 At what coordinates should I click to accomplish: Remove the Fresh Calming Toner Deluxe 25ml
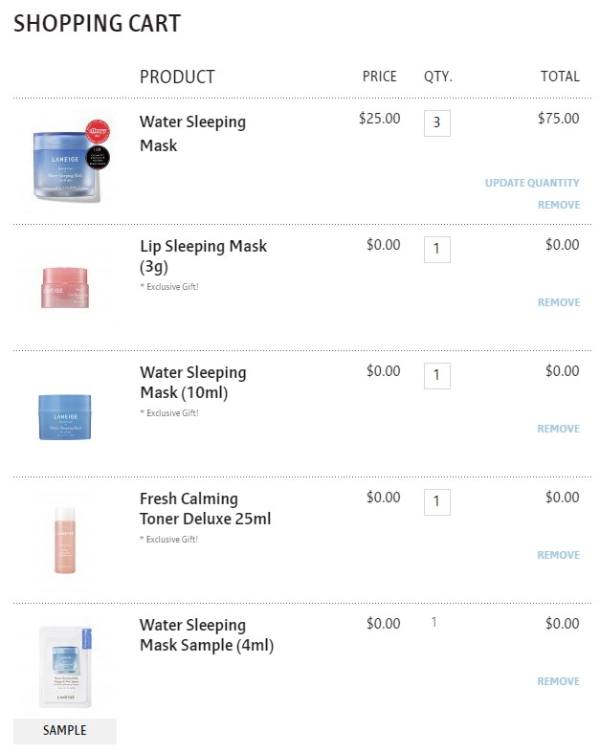tap(559, 555)
